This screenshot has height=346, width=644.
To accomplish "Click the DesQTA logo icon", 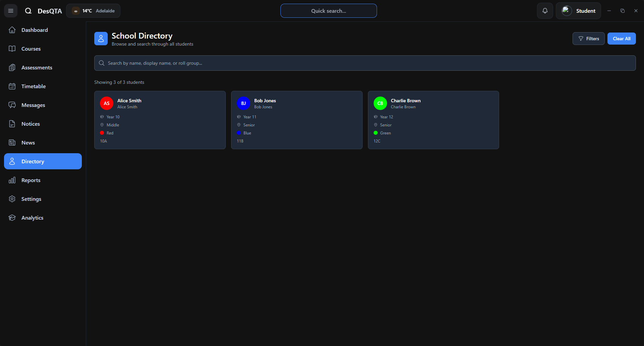I will (29, 11).
